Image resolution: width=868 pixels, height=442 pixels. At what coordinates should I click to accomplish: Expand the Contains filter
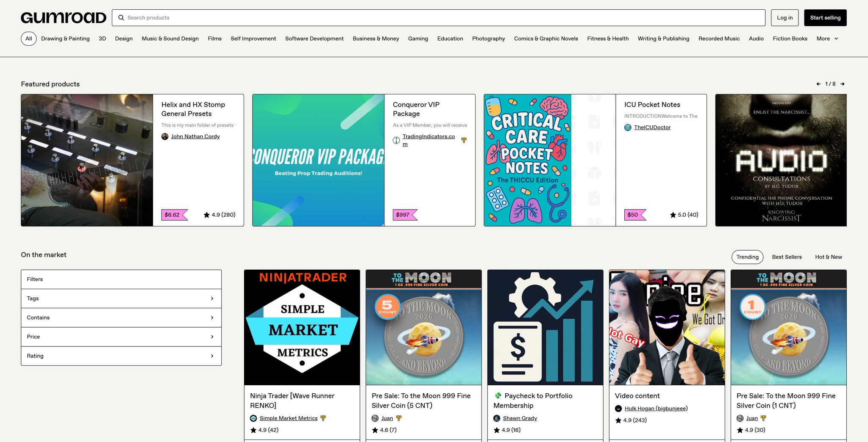[x=121, y=318]
